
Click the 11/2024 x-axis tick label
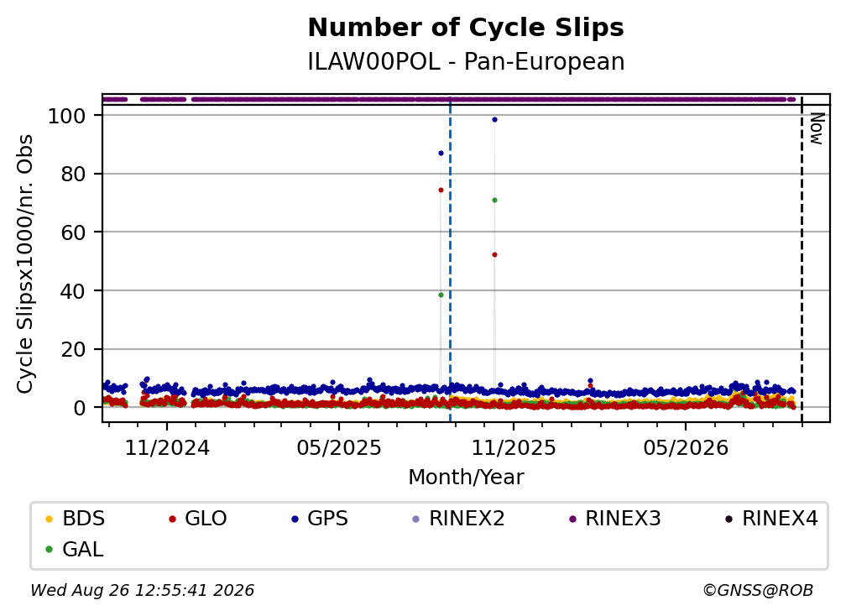[x=167, y=447]
